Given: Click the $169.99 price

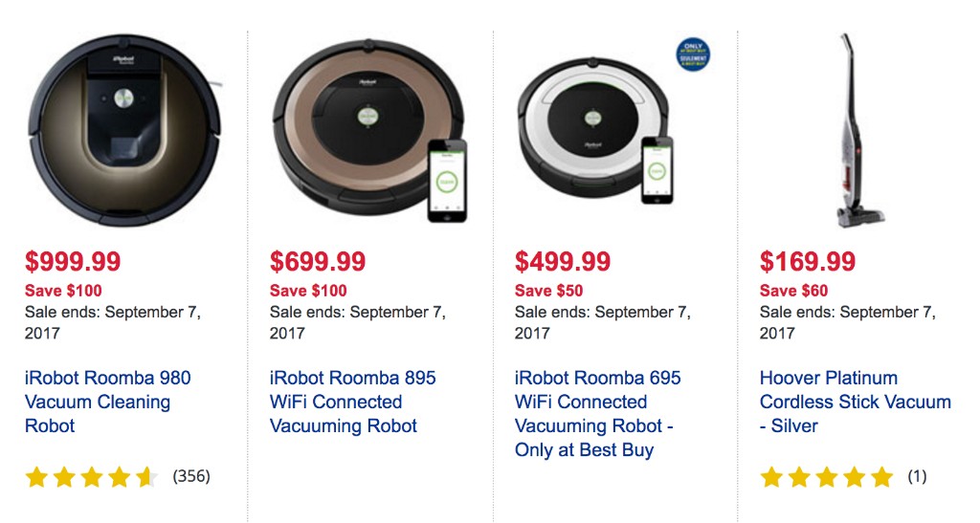Looking at the screenshot, I should coord(808,261).
